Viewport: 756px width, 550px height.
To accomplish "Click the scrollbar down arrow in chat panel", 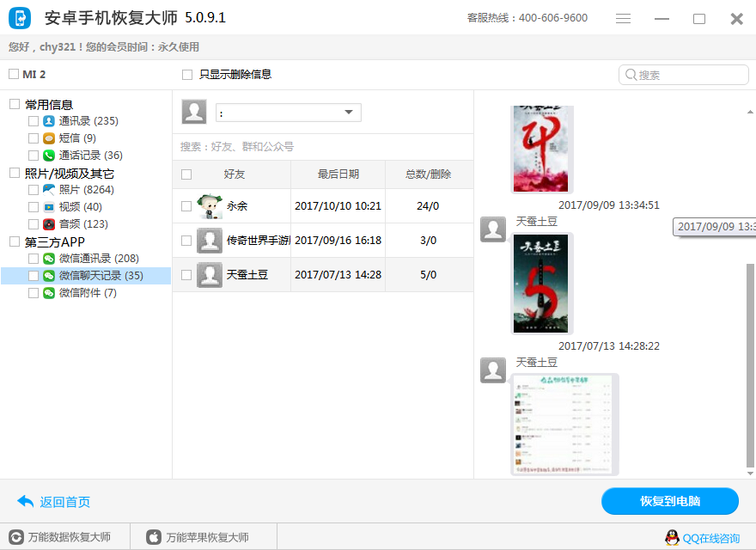I will tap(750, 474).
